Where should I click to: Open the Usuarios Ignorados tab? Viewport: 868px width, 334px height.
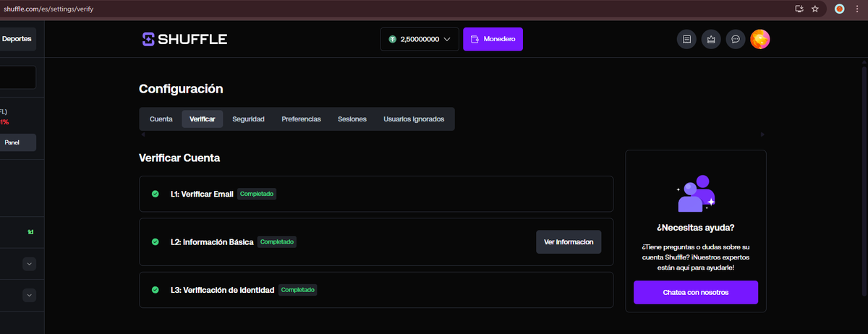tap(414, 119)
